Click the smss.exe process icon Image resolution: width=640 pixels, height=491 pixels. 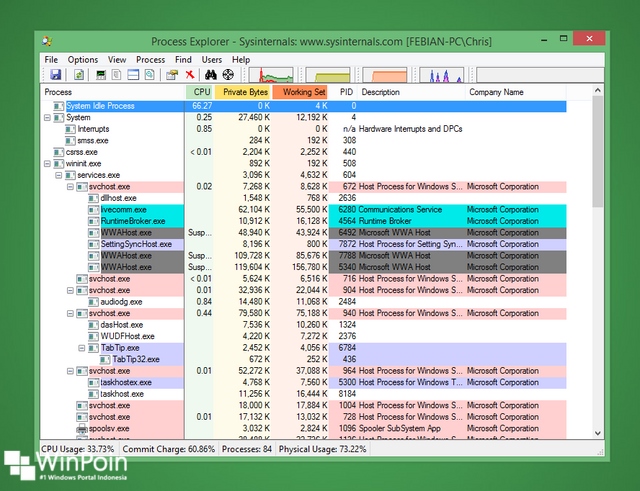70,141
